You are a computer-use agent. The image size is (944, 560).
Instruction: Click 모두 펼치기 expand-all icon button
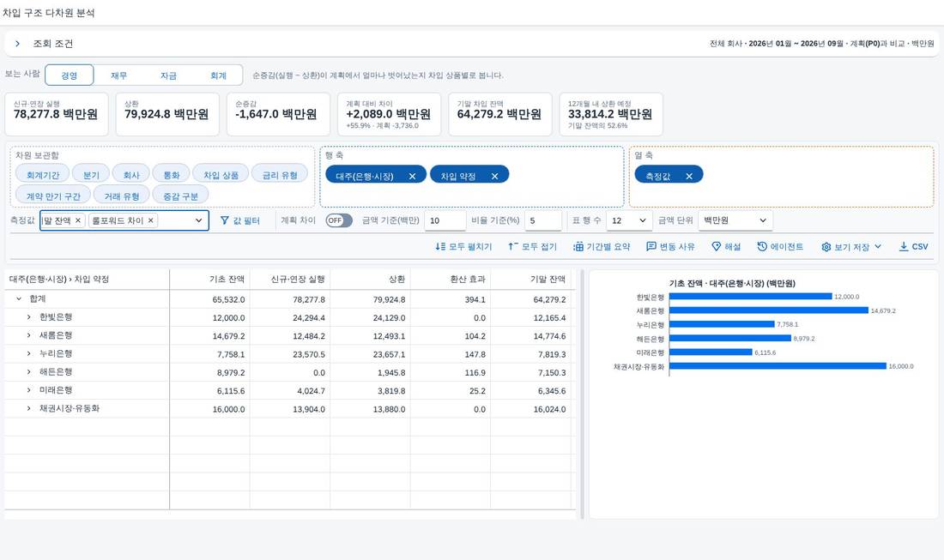tap(463, 247)
